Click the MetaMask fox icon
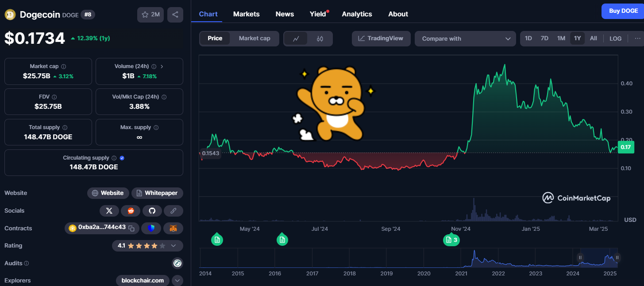644x286 pixels. point(174,228)
